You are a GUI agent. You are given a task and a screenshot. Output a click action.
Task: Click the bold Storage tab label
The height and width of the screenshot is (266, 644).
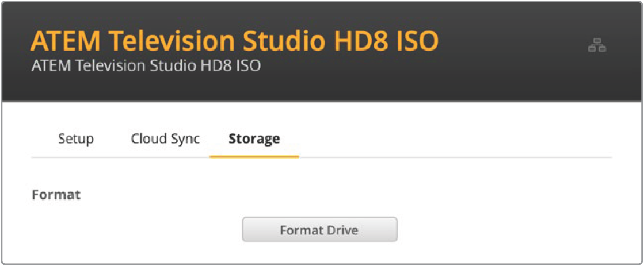pyautogui.click(x=254, y=139)
